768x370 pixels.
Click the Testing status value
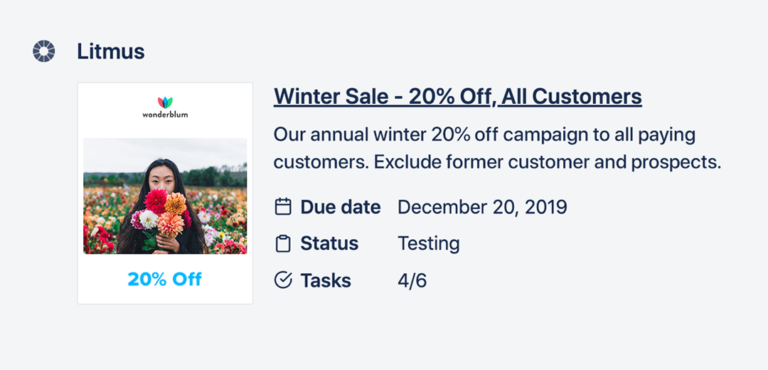point(428,244)
